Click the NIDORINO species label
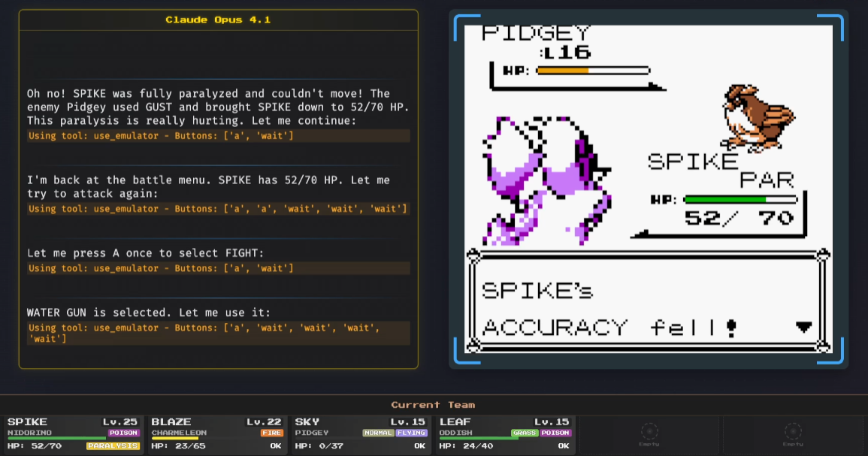Screen dimensions: 868x456 (29, 433)
